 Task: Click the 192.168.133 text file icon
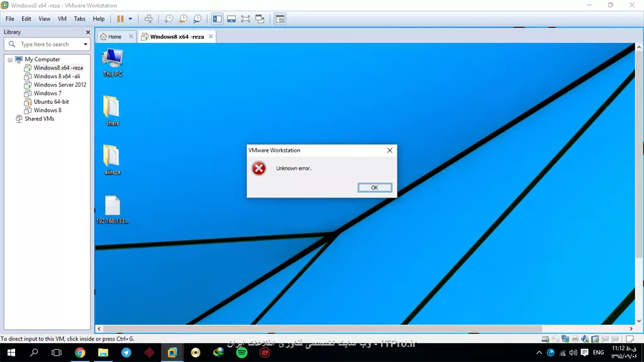(x=112, y=210)
